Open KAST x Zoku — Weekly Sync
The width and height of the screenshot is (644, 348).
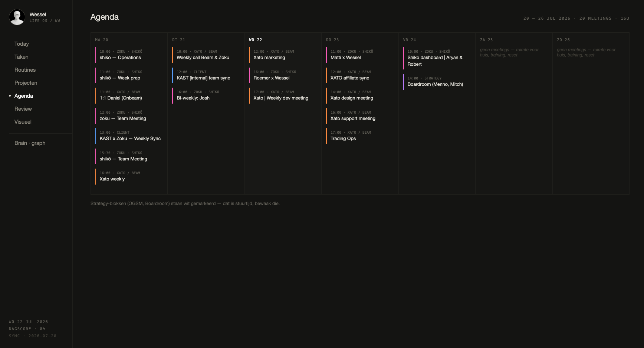[x=129, y=136]
